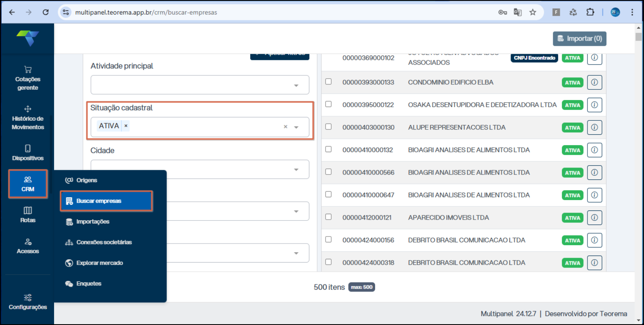Open Configurações in the sidebar
The height and width of the screenshot is (325, 644).
pyautogui.click(x=28, y=302)
